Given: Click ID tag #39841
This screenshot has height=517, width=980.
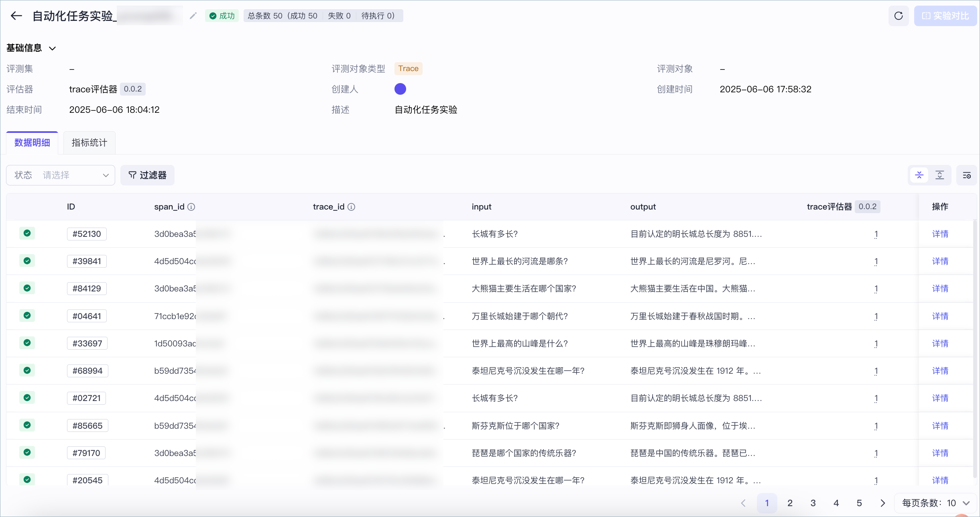Looking at the screenshot, I should click(87, 261).
